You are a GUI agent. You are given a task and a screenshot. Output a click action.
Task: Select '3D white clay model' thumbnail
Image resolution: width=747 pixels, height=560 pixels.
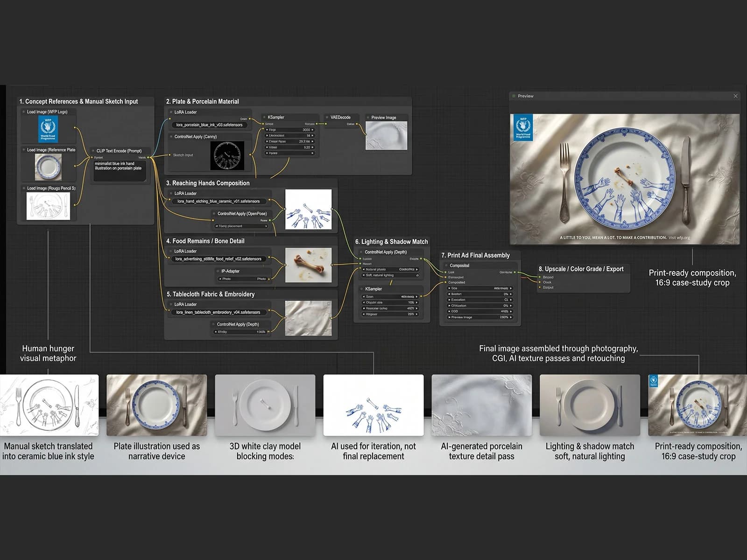point(265,405)
